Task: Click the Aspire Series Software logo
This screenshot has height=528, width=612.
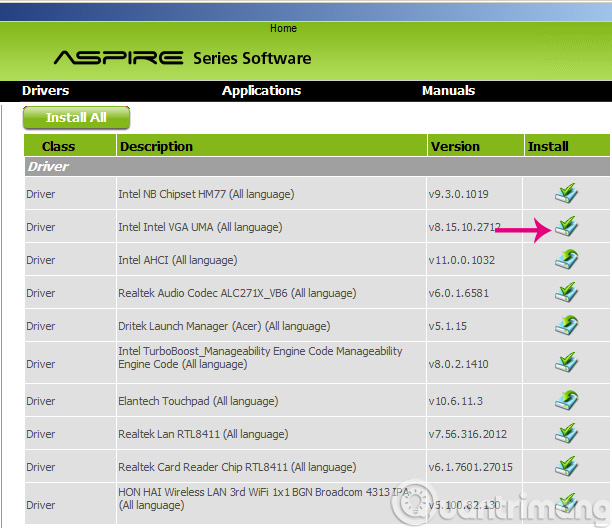Action: 182,58
